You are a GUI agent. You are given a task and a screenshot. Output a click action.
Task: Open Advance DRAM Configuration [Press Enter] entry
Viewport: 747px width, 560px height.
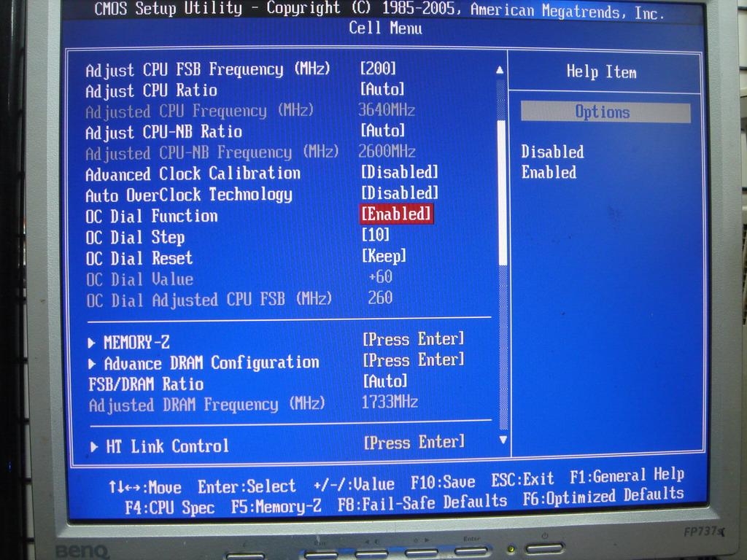[x=413, y=360]
